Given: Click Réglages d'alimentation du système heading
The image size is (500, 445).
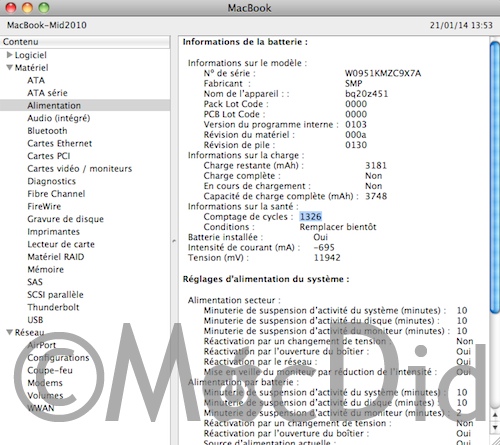Looking at the screenshot, I should click(x=266, y=279).
